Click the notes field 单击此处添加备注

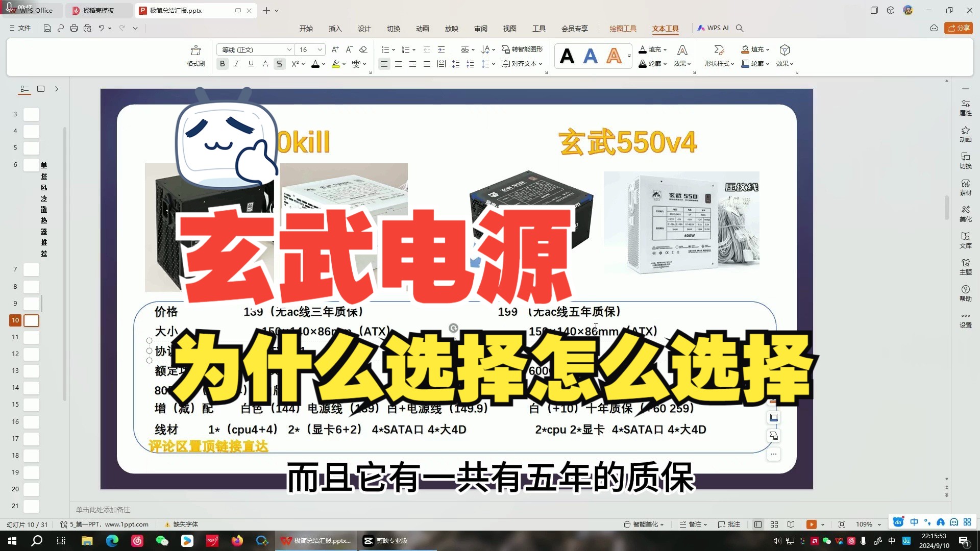tap(103, 510)
